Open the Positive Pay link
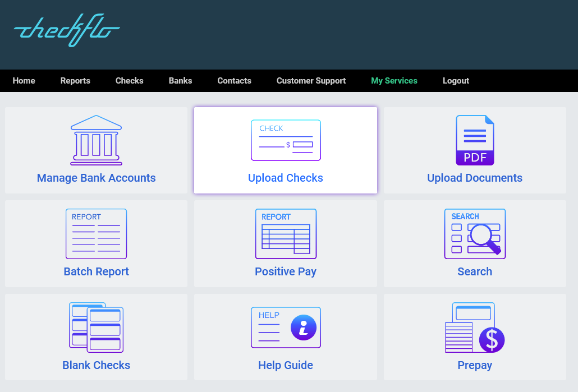 click(x=286, y=271)
